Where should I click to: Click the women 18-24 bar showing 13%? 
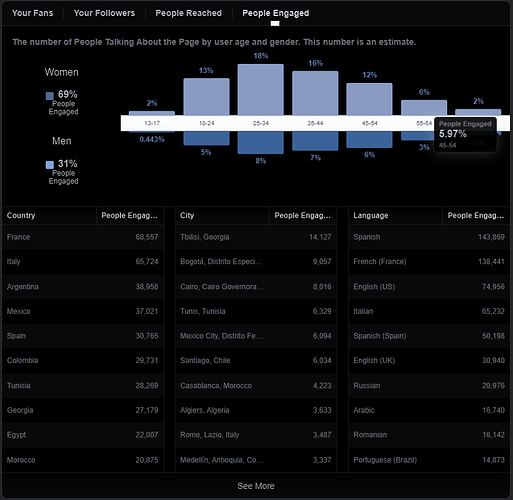pos(206,97)
